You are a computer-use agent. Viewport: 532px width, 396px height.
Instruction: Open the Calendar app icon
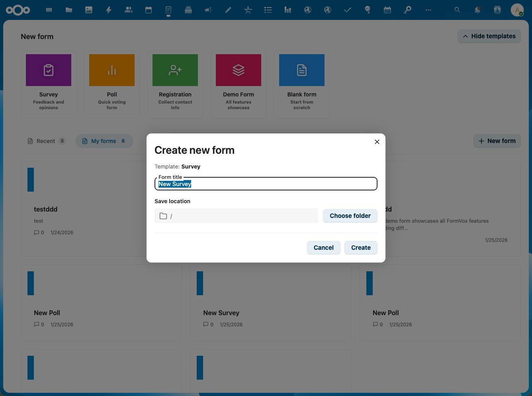[x=148, y=10]
